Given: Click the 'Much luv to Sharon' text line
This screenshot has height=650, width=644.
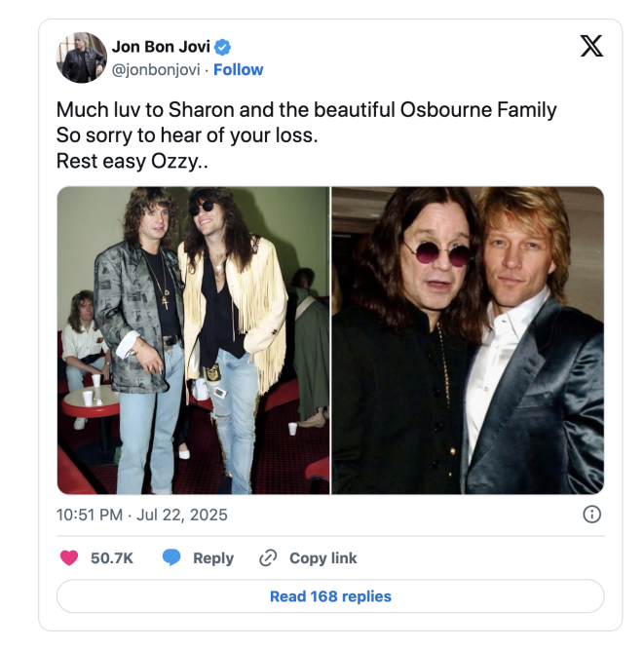Looking at the screenshot, I should pos(306,109).
